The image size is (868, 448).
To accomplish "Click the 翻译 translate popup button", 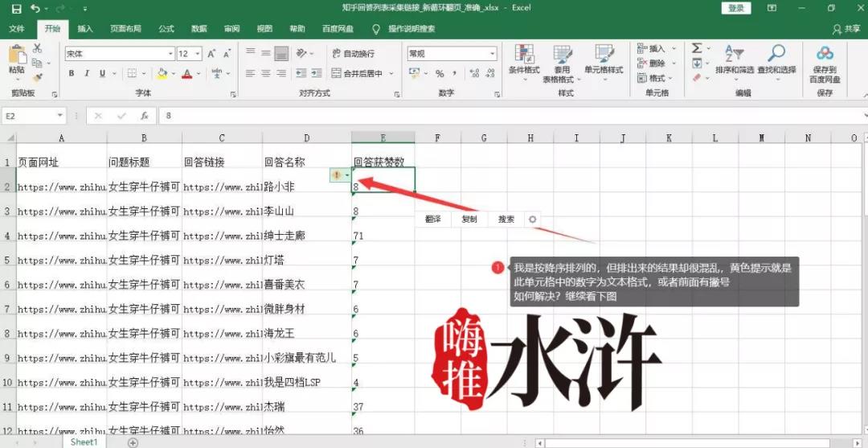I will click(433, 220).
